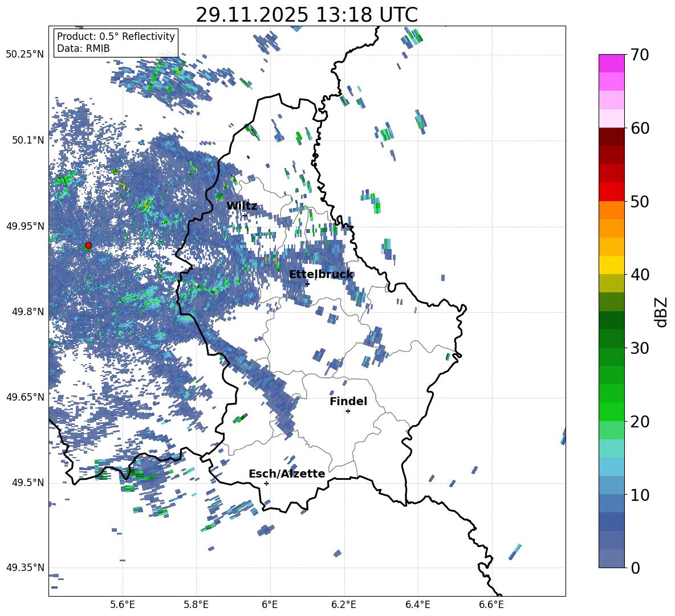Click the Wiltz cross marker
Screen dimensions: 675x616
(x=245, y=215)
